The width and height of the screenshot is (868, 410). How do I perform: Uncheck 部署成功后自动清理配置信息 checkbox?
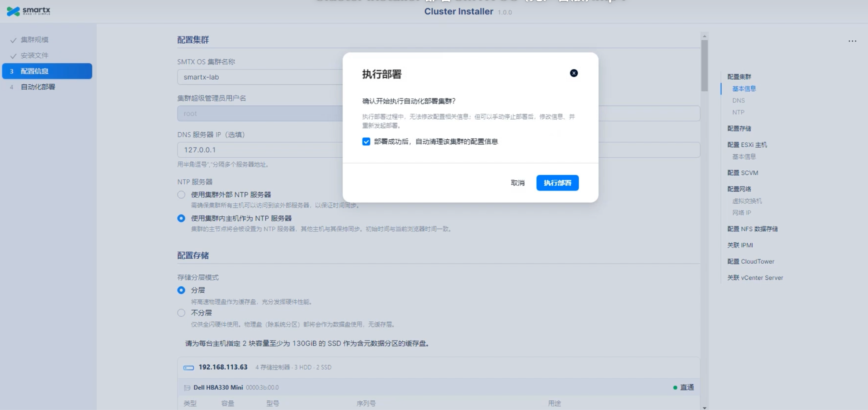pyautogui.click(x=366, y=142)
